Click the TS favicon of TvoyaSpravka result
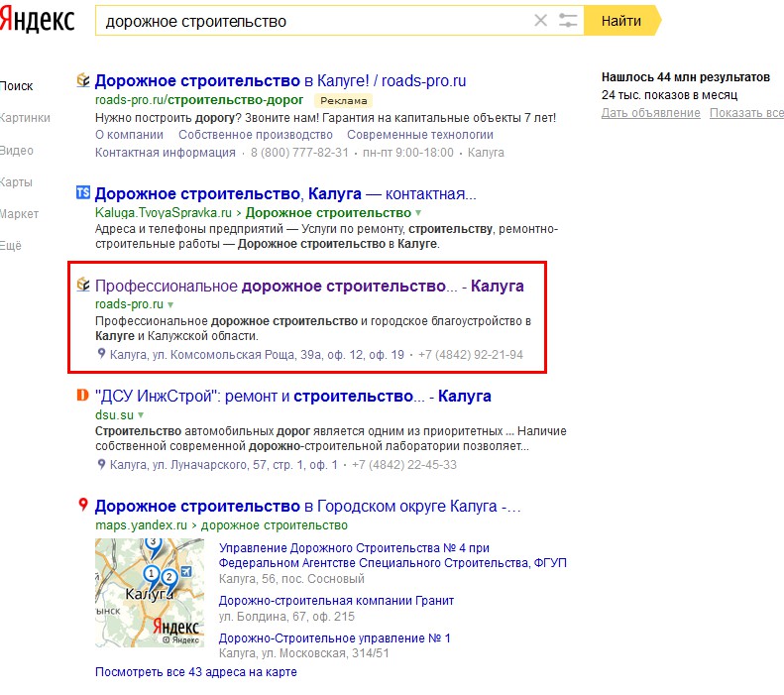This screenshot has height=695, width=784. (83, 192)
